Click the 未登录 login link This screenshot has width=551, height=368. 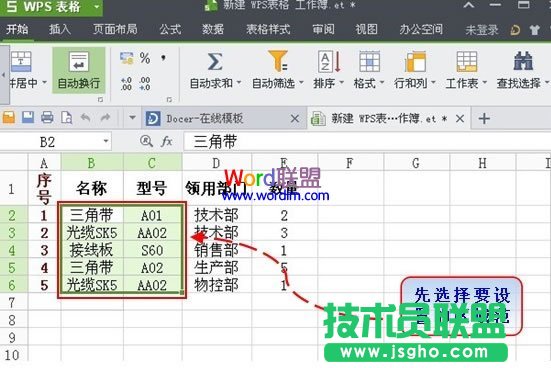coord(482,30)
